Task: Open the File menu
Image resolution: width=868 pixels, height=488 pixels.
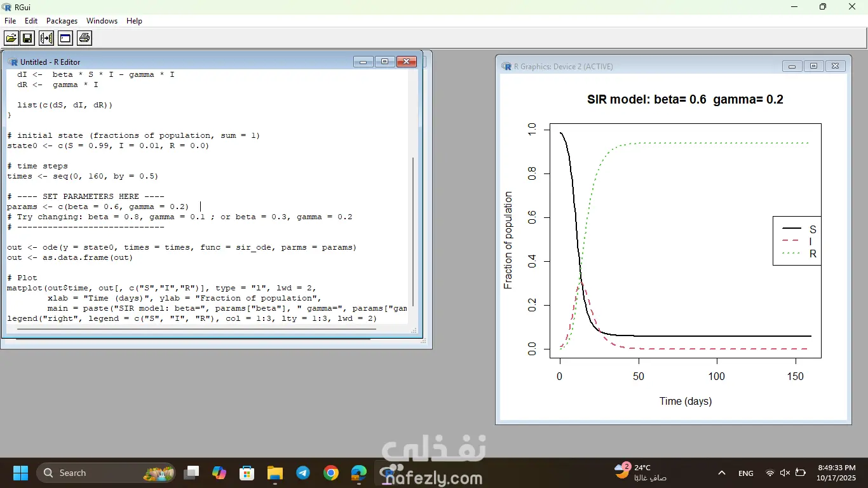Action: tap(10, 21)
